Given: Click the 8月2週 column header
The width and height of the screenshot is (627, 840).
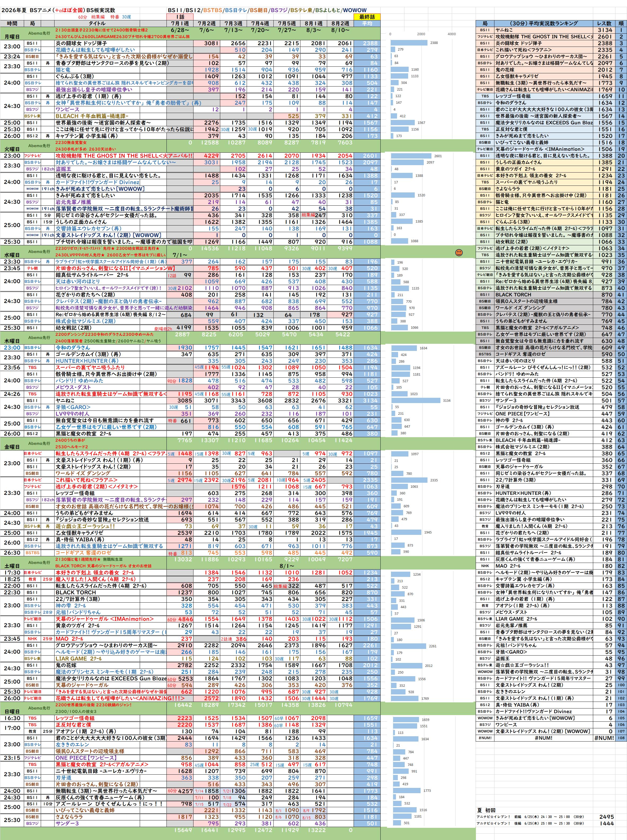Looking at the screenshot, I should (x=340, y=24).
